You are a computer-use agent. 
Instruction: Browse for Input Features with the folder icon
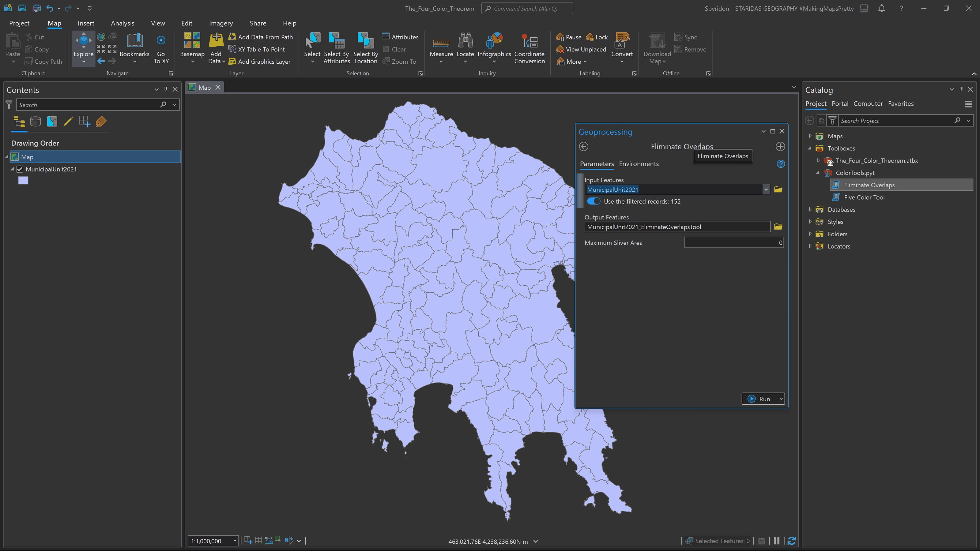778,189
